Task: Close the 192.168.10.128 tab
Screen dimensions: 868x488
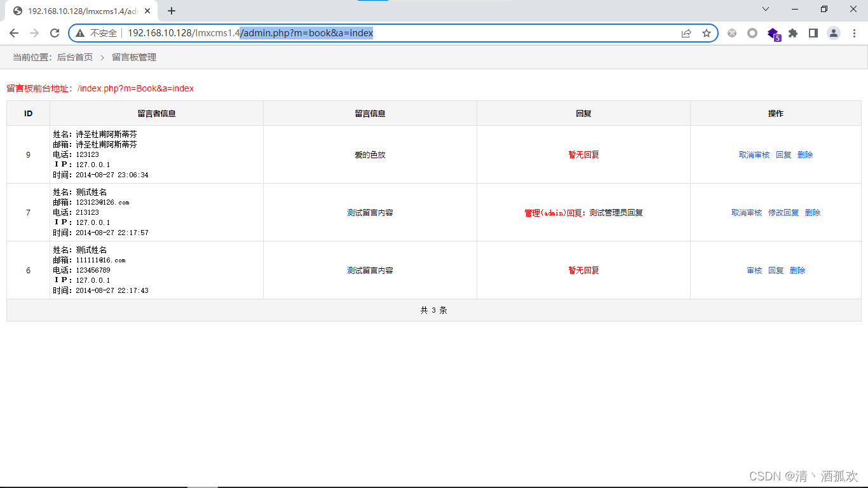Action: 147,11
